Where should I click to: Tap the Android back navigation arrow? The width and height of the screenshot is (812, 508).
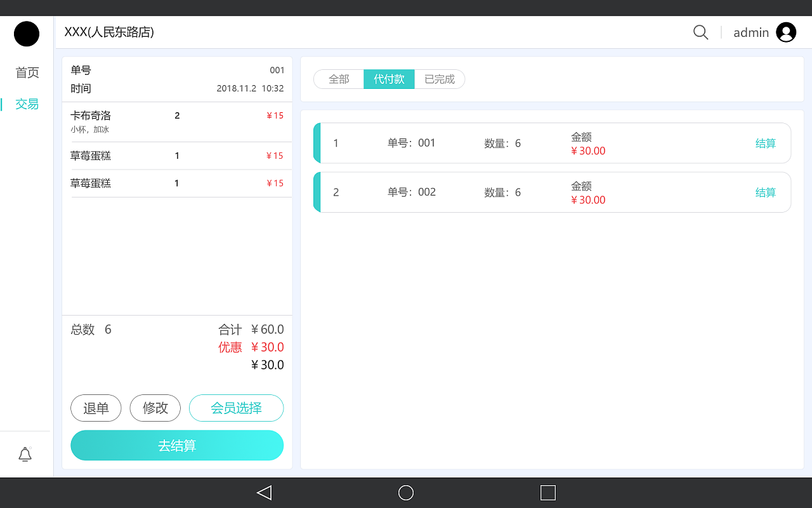[264, 493]
